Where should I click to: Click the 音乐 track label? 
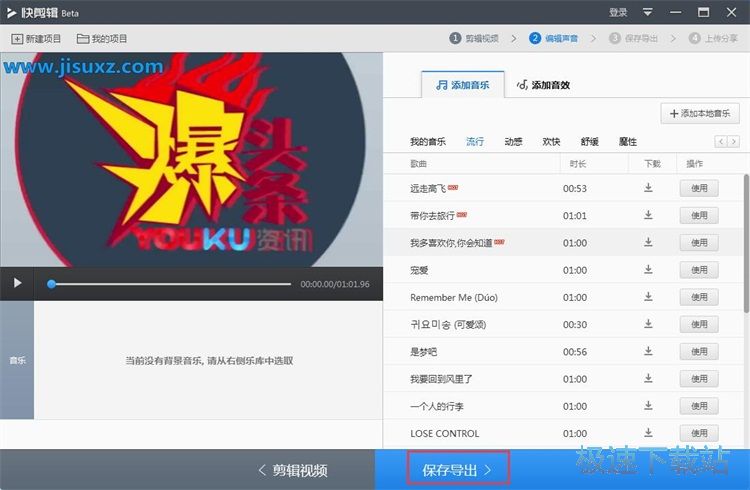click(17, 360)
